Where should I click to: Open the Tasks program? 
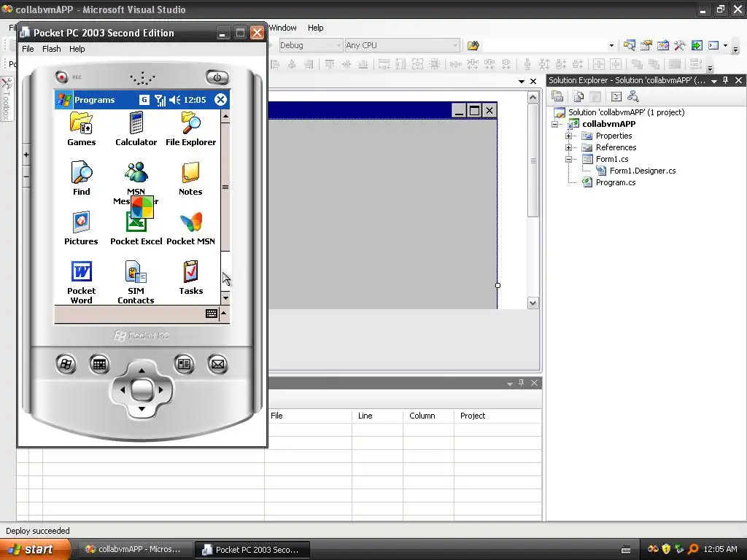click(190, 277)
